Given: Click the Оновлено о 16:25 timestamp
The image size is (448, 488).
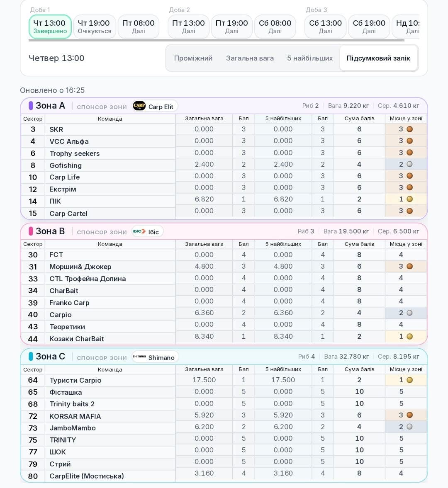Looking at the screenshot, I should pyautogui.click(x=52, y=90).
